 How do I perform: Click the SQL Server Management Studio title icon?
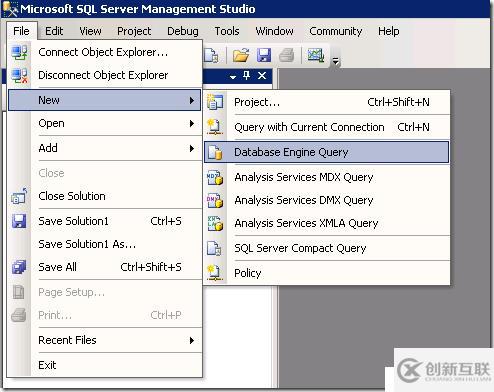[10, 9]
